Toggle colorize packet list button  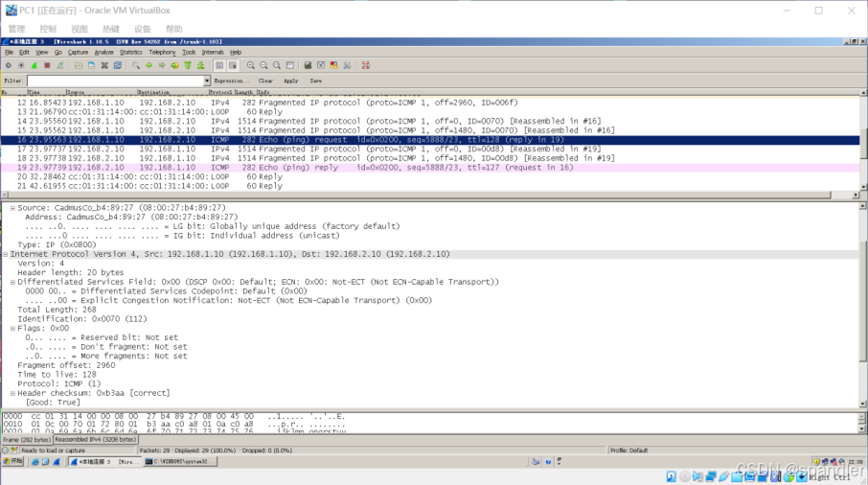[219, 65]
